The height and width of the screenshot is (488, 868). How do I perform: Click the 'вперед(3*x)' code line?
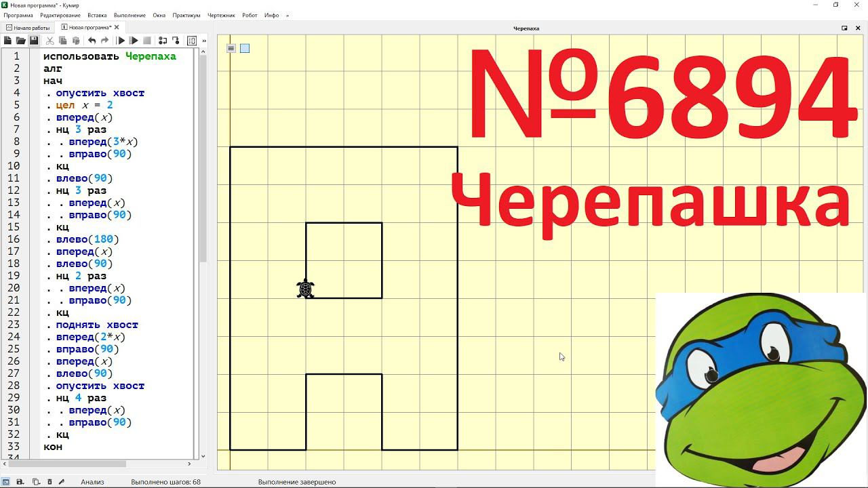point(103,142)
